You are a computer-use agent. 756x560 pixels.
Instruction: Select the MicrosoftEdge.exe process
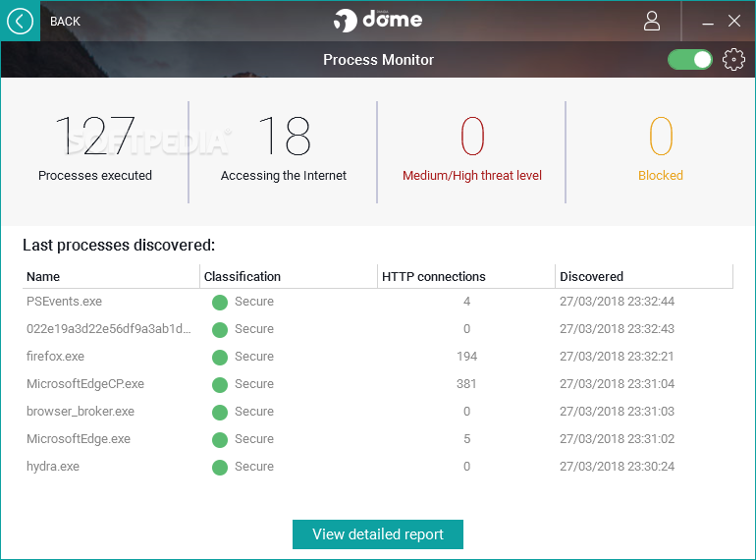point(378,439)
